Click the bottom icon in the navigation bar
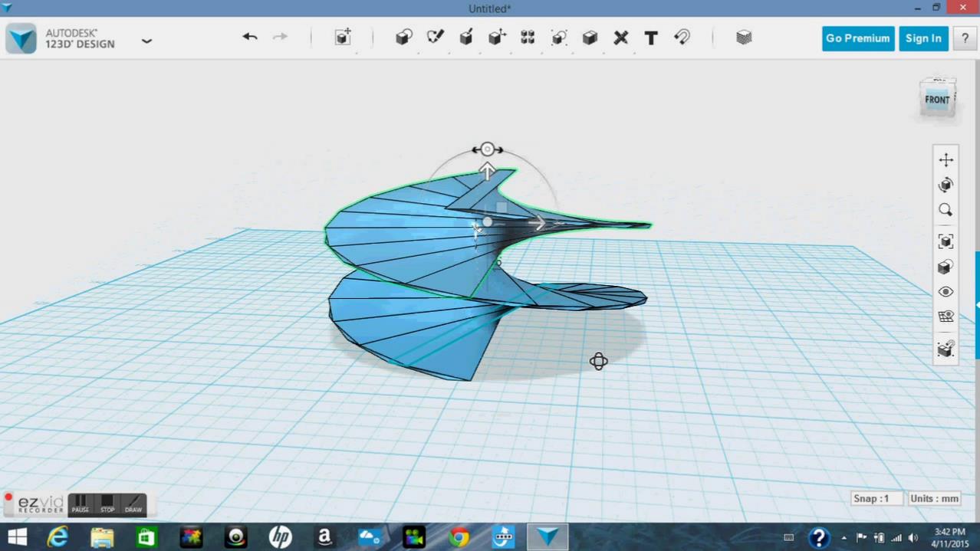The width and height of the screenshot is (980, 551). point(945,349)
